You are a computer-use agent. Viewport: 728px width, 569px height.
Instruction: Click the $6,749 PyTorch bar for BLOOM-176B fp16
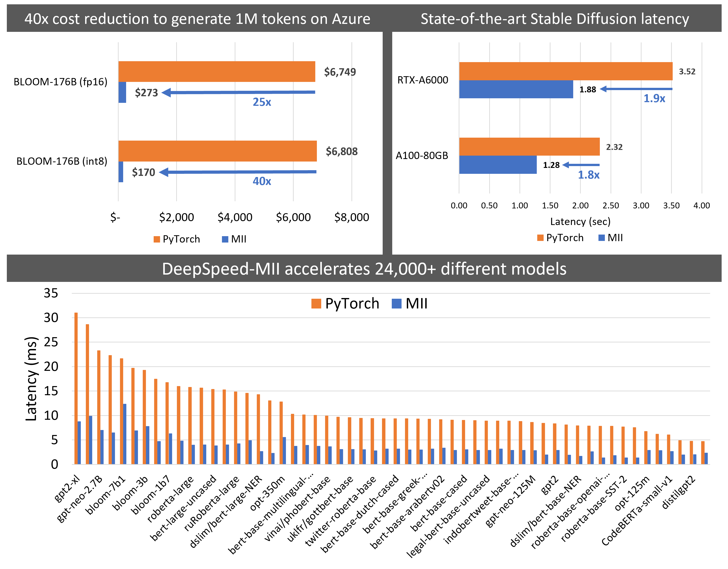pyautogui.click(x=217, y=72)
